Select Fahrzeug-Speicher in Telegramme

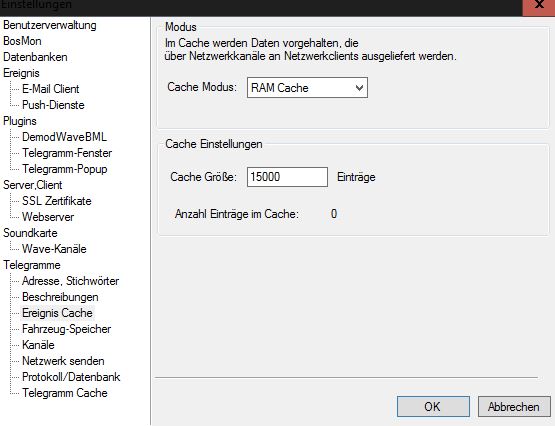point(67,329)
